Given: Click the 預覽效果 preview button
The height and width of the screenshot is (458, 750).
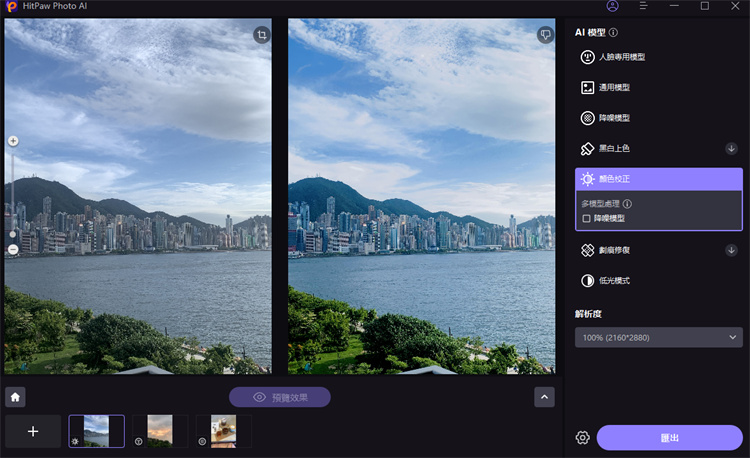Looking at the screenshot, I should click(279, 397).
